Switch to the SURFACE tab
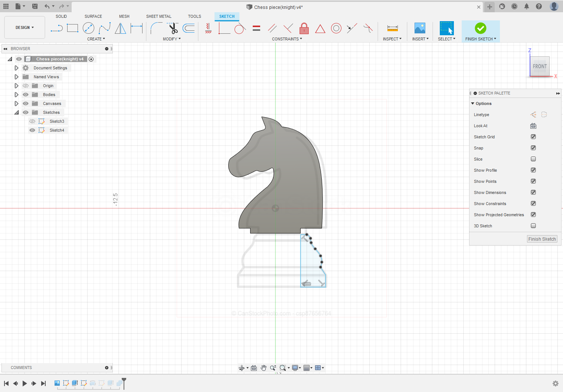Screen dimensions: 563x392 (x=93, y=16)
